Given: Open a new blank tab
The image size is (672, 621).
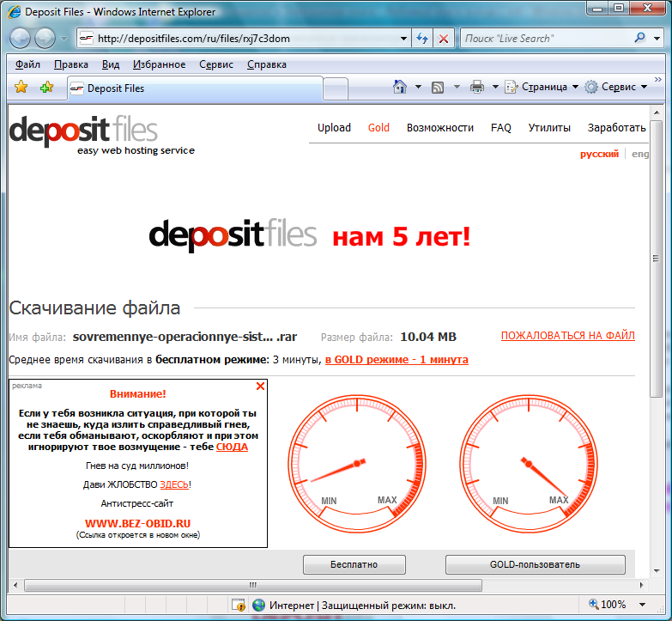Looking at the screenshot, I should point(336,89).
